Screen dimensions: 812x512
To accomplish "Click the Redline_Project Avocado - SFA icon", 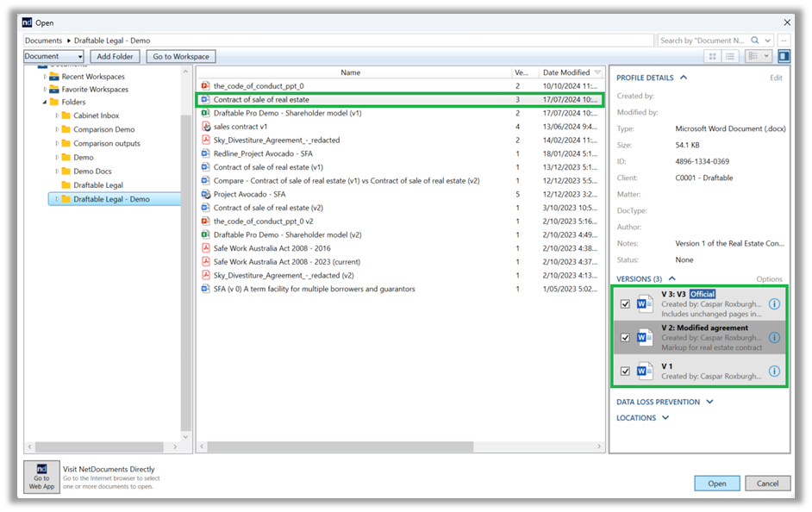I will coord(206,153).
